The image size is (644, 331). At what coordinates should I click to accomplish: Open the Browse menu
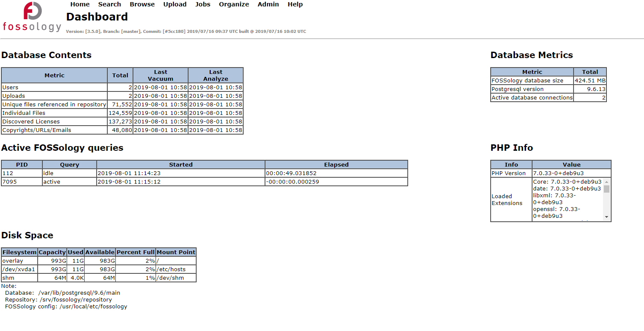coord(142,4)
